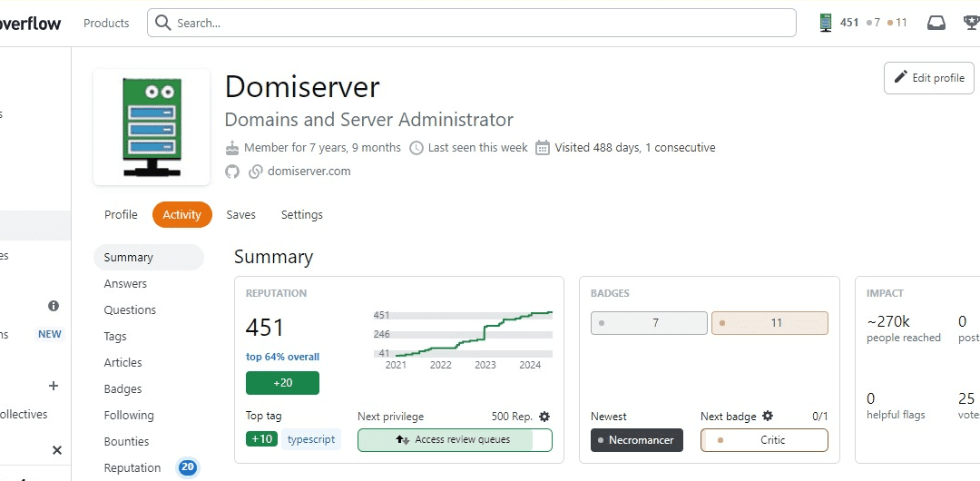980x481 pixels.
Task: Click the gear icon beside Next badge
Action: (768, 417)
